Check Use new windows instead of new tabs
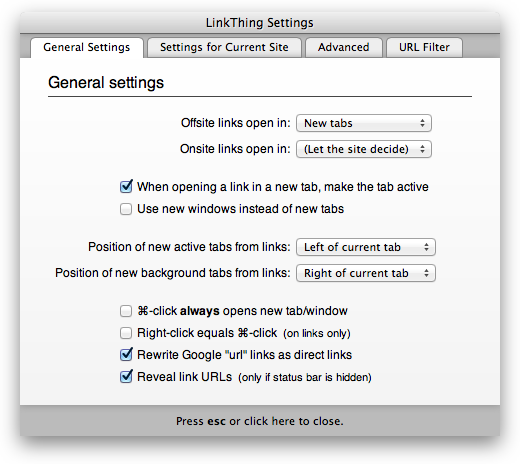This screenshot has width=520, height=464. click(x=126, y=209)
